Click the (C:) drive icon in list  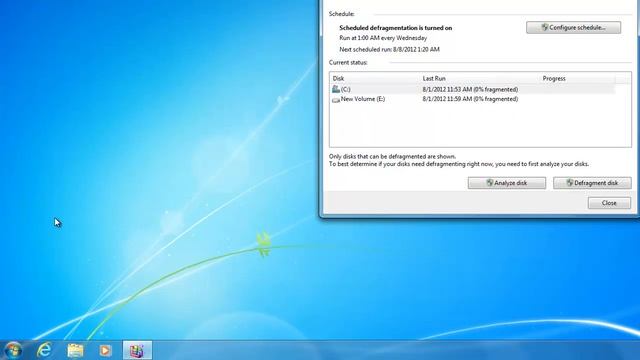tap(336, 89)
